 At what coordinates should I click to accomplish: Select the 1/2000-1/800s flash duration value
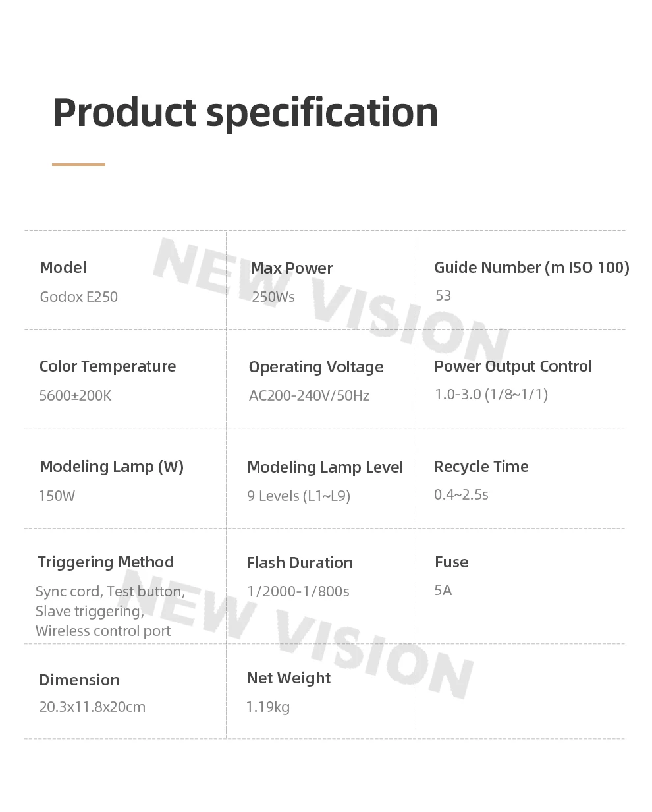(x=298, y=591)
